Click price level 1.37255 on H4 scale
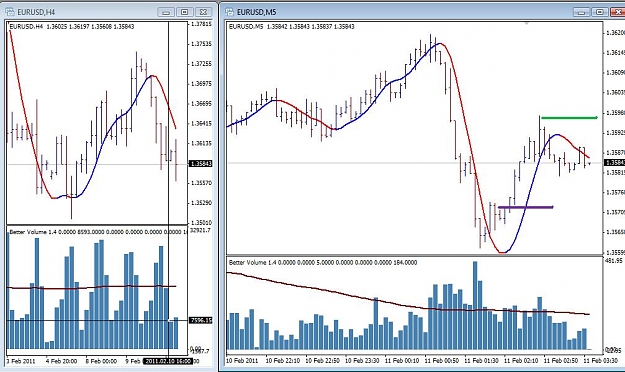 (201, 64)
